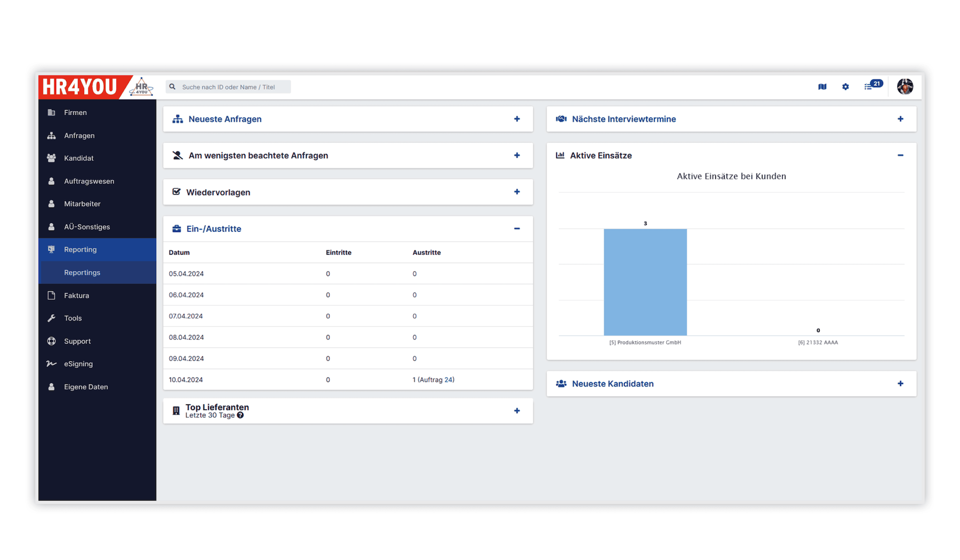Viewport: 960px width, 560px height.
Task: Open settings gear in top bar
Action: tap(845, 87)
